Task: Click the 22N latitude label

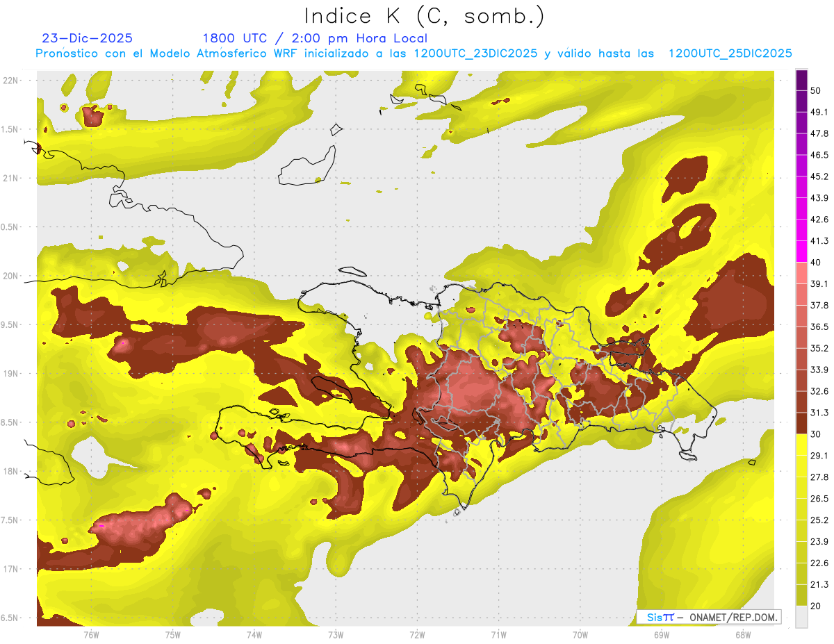Action: point(10,81)
